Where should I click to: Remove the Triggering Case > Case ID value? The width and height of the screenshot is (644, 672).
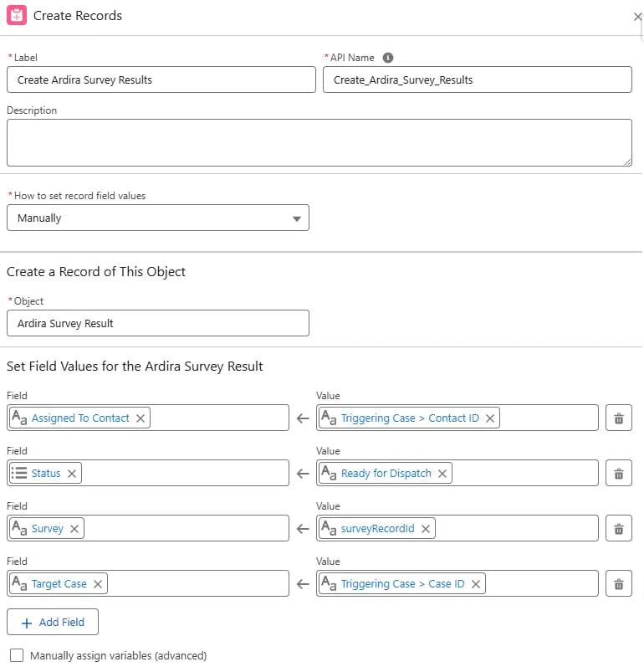[x=475, y=584]
